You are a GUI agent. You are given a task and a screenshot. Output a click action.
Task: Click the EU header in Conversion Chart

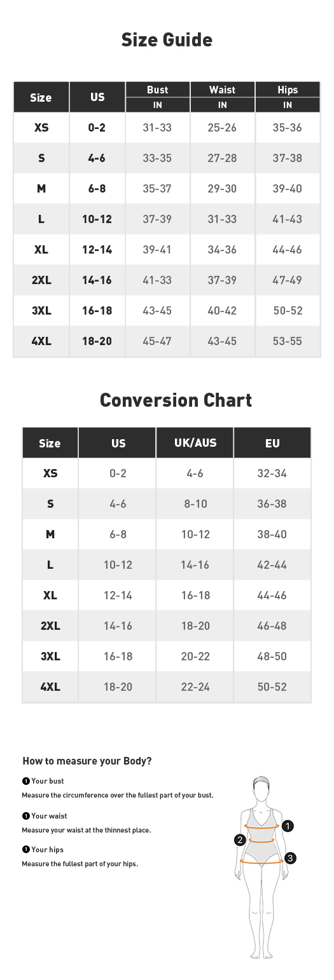pyautogui.click(x=272, y=443)
